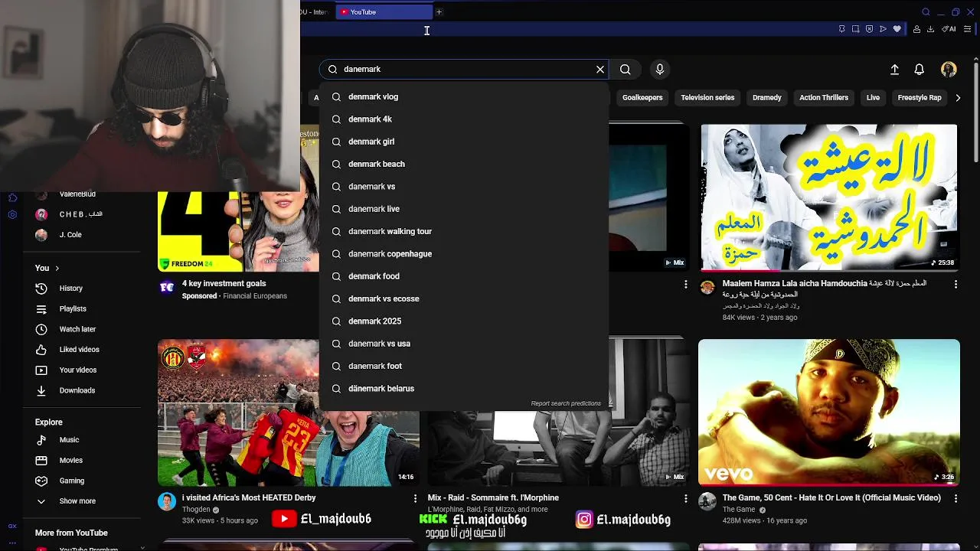Image resolution: width=980 pixels, height=551 pixels.
Task: Open options menu for Raid Sommaire mix
Action: [x=686, y=498]
